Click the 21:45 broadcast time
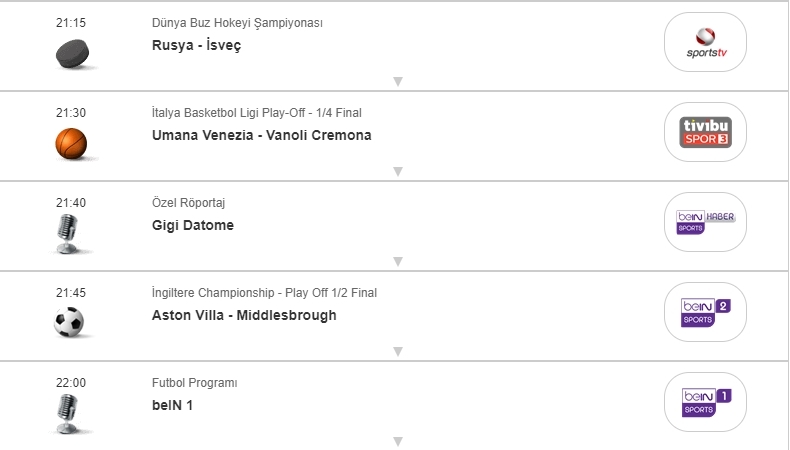 pyautogui.click(x=71, y=292)
